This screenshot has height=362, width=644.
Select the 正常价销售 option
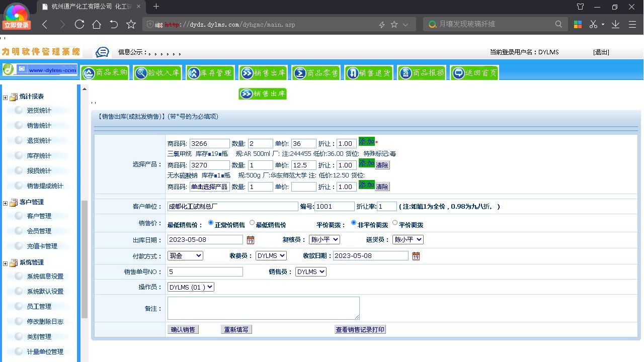tap(210, 223)
